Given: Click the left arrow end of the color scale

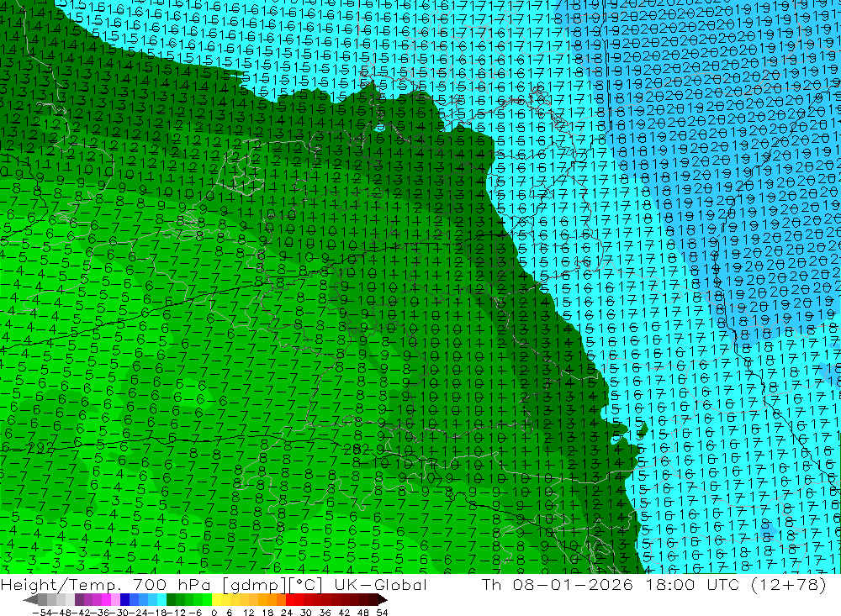Looking at the screenshot, I should point(30,600).
